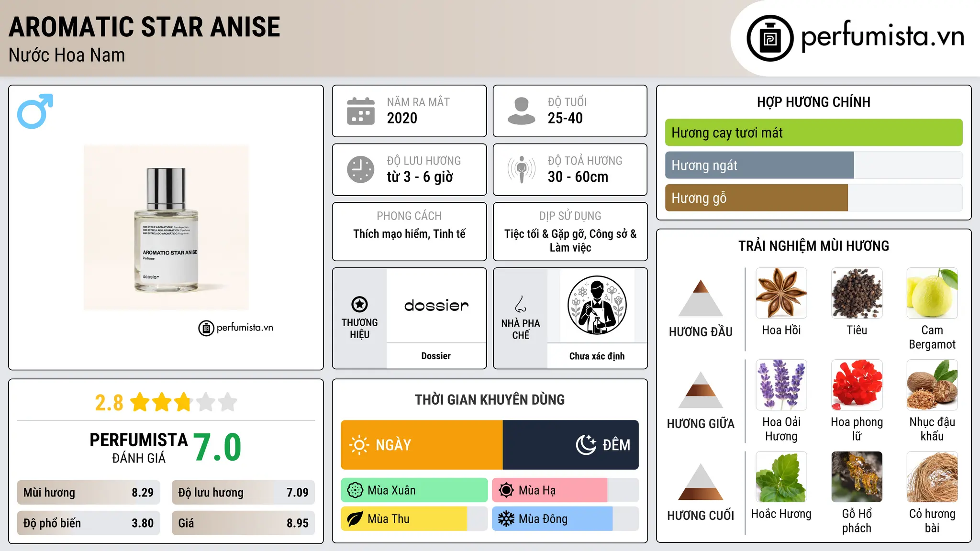980x551 pixels.
Task: Click the style text Thích mạo hiểm, Tinh tế
Action: click(409, 234)
